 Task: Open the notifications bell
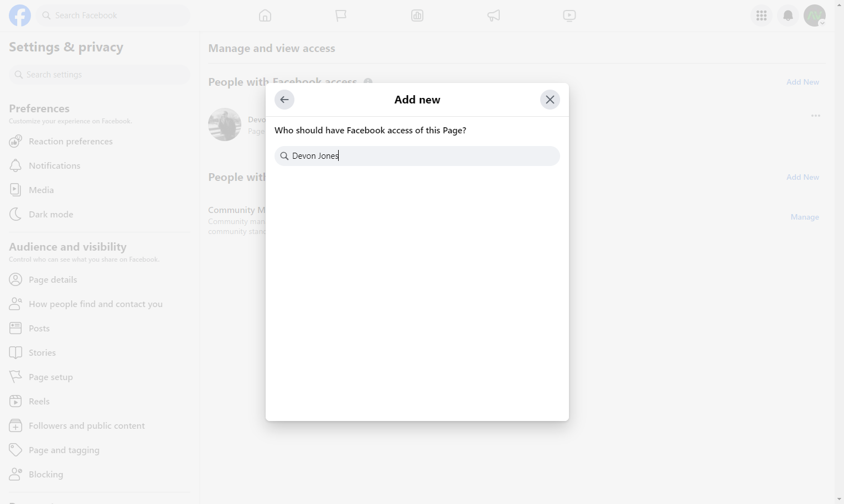[x=788, y=15]
